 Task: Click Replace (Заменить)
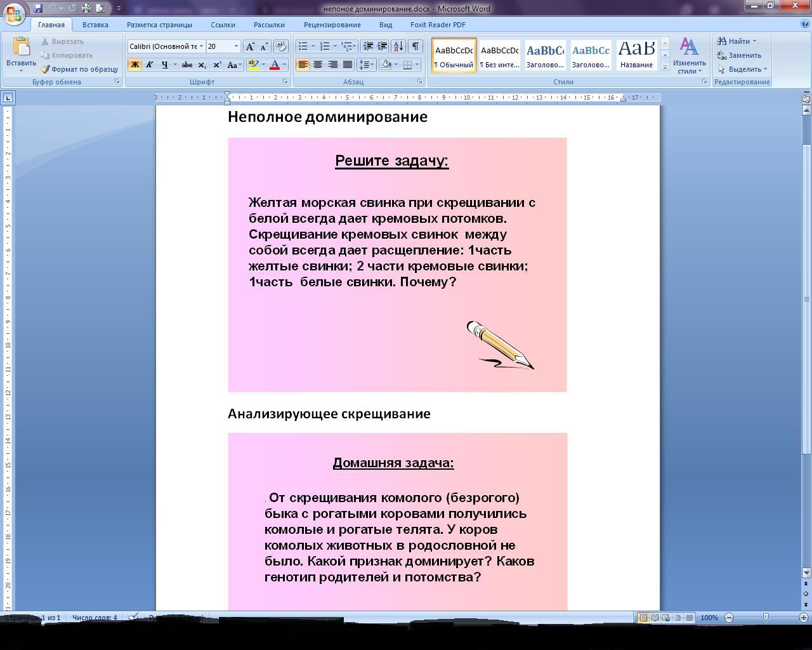click(x=739, y=55)
